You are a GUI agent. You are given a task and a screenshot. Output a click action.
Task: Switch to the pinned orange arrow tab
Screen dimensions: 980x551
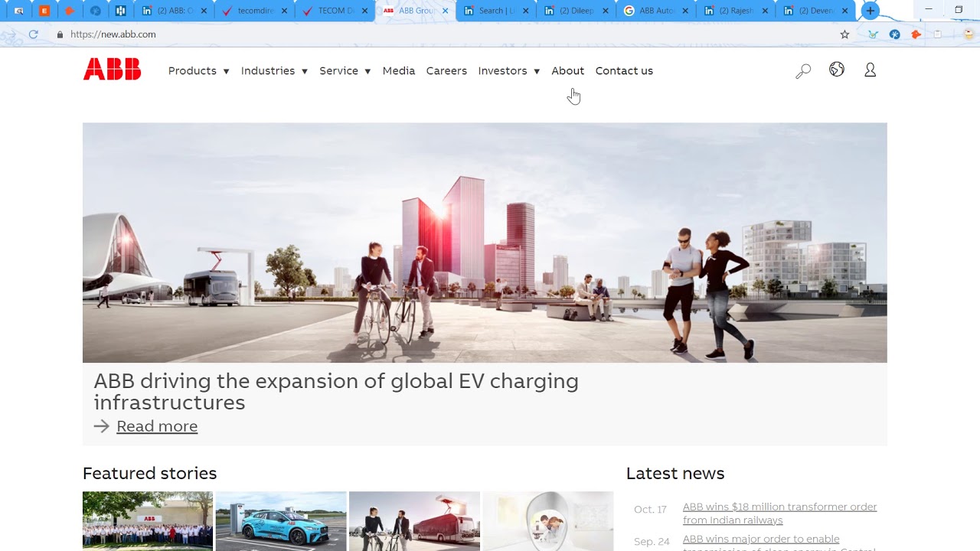click(70, 11)
